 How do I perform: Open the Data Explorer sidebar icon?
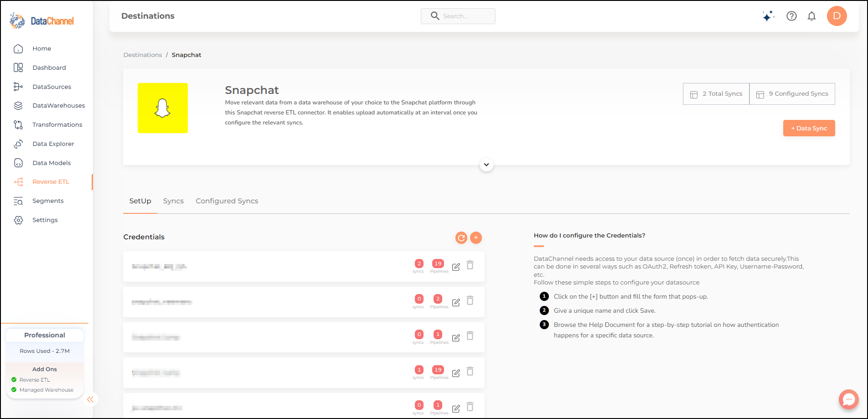[x=18, y=144]
